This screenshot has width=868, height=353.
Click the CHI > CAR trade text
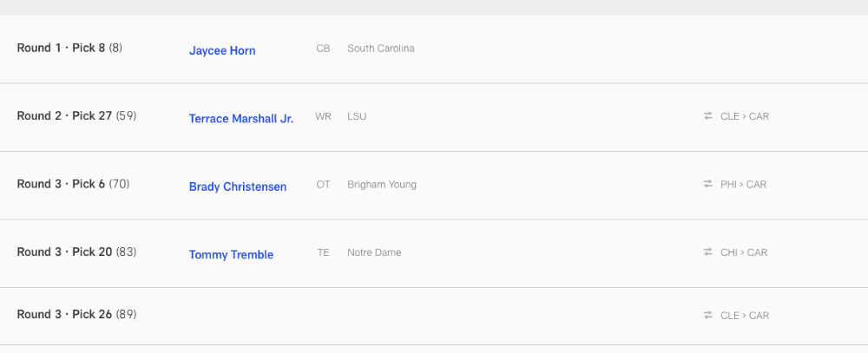pyautogui.click(x=744, y=252)
